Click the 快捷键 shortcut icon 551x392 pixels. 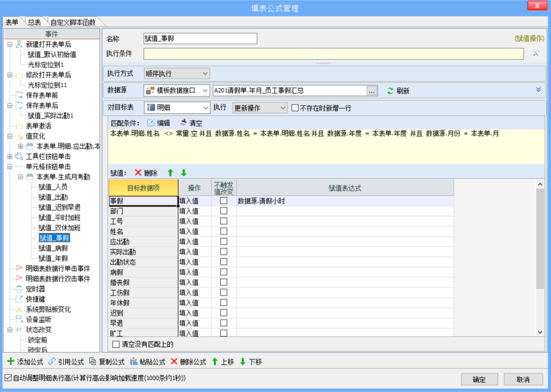pos(19,299)
